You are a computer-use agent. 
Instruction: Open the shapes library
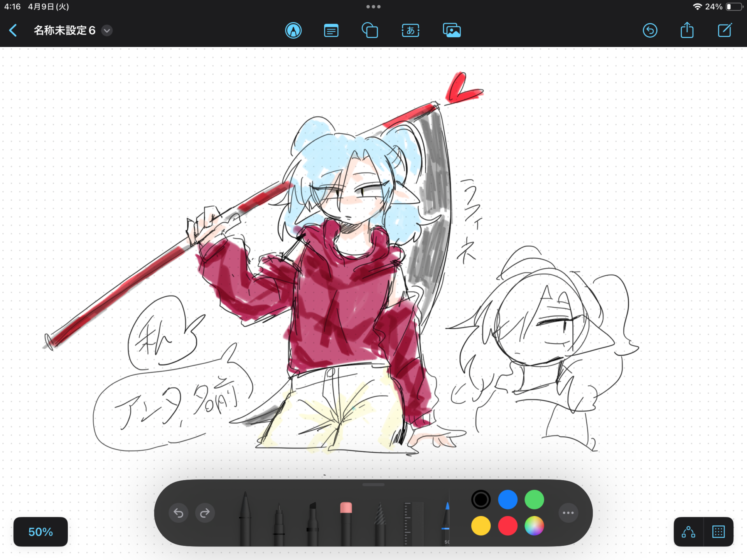[370, 30]
